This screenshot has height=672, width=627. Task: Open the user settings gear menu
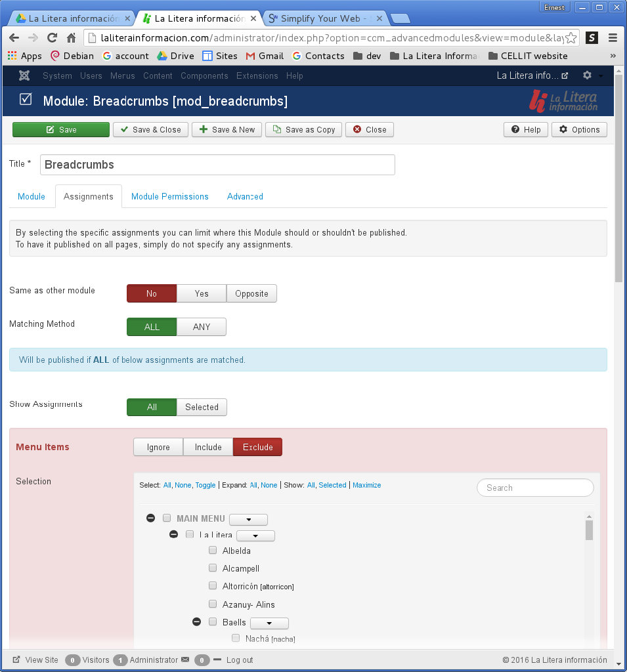pyautogui.click(x=587, y=75)
